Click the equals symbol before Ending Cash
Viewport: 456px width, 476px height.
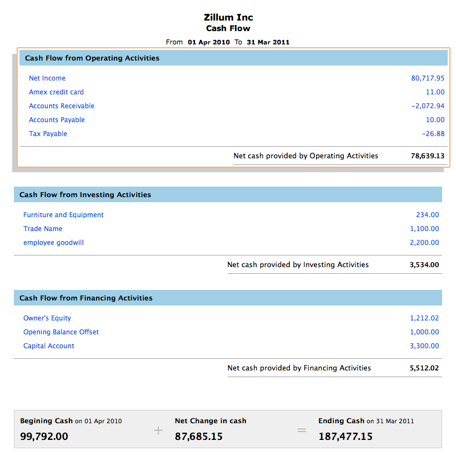click(x=301, y=429)
